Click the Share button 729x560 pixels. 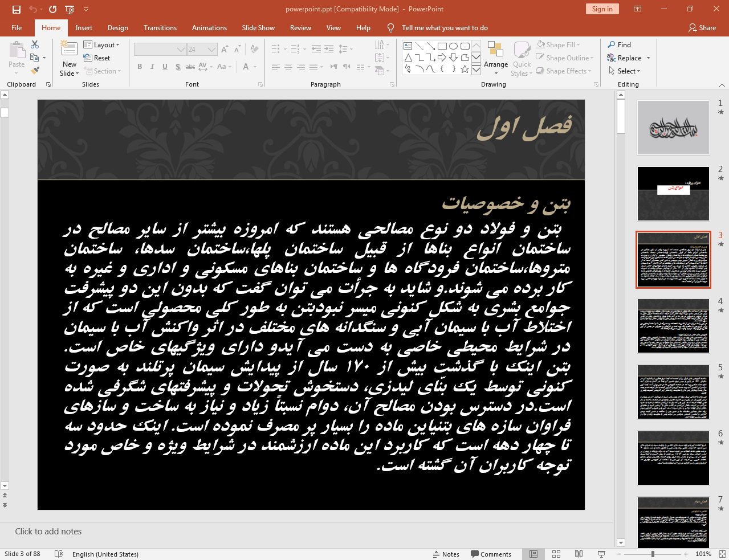[x=702, y=28]
